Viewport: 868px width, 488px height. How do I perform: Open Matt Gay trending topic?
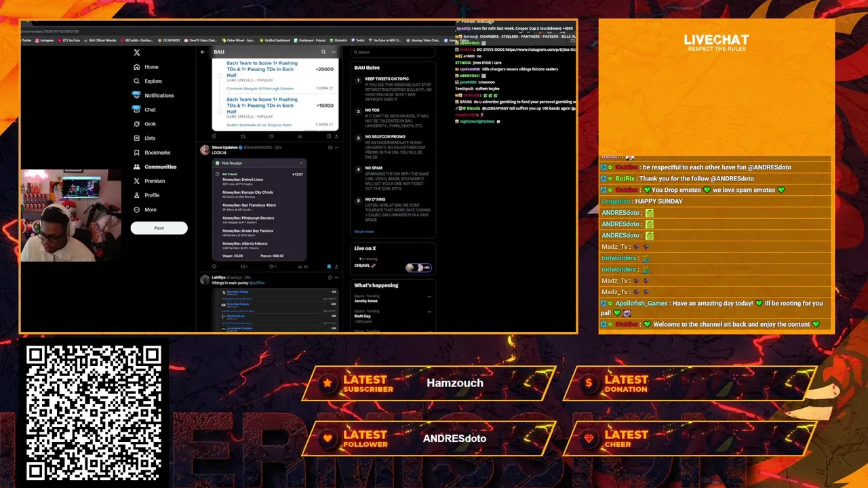coord(362,316)
